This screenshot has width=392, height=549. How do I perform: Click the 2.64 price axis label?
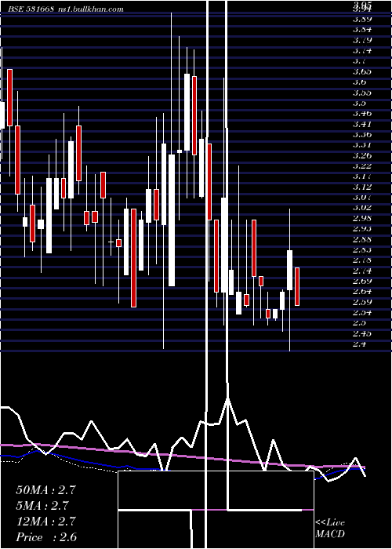[362, 291]
